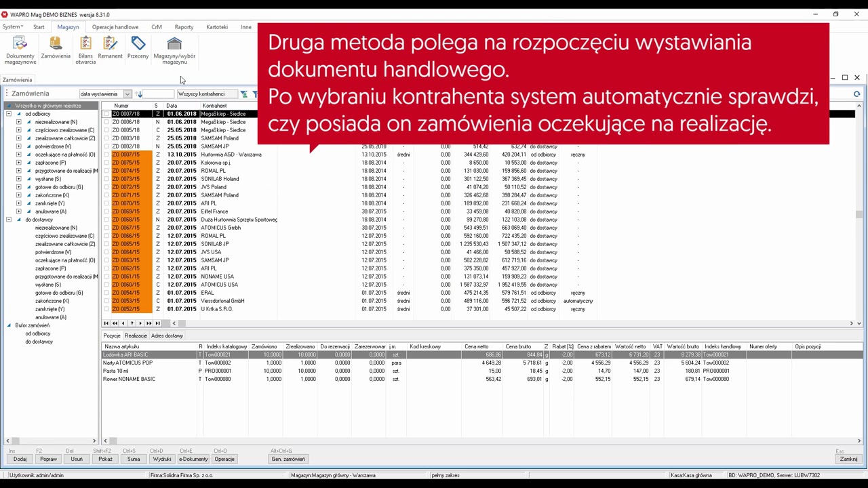Image resolution: width=868 pixels, height=488 pixels.
Task: Click green funnel filter icon
Action: (244, 94)
